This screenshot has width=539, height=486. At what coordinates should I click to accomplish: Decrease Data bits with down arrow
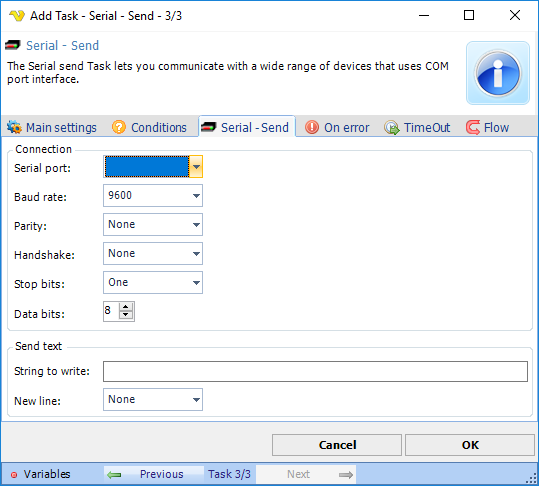point(126,315)
